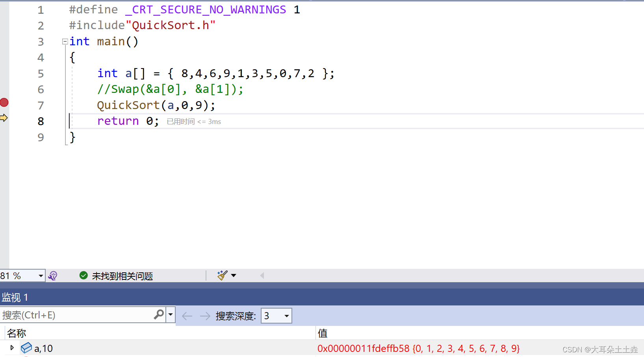
Task: Collapse the main function outline
Action: (x=65, y=42)
